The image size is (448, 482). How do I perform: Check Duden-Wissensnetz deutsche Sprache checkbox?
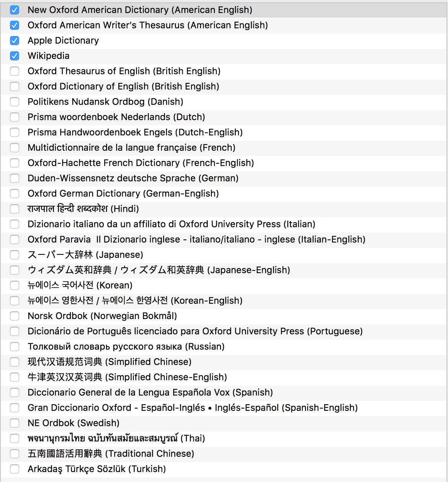pos(15,178)
